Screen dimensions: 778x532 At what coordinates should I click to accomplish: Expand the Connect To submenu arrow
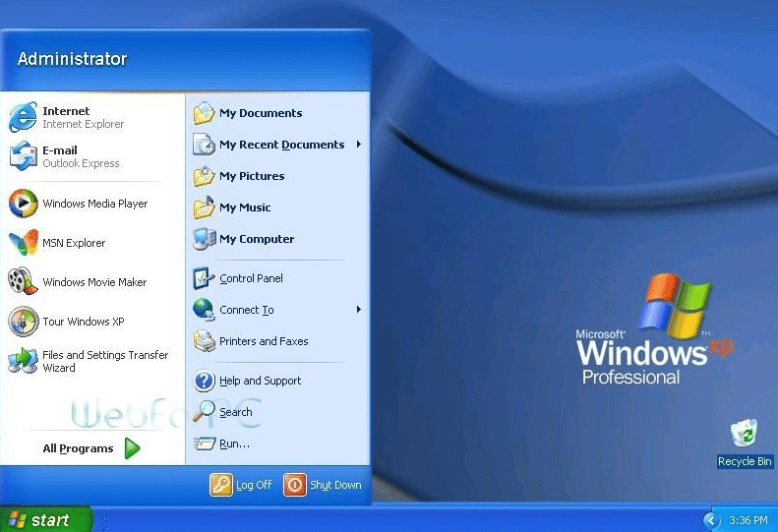(x=358, y=310)
